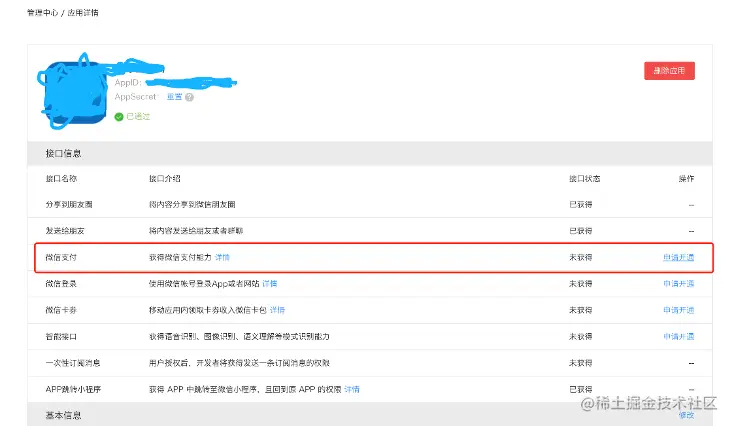Click the red 删除应用 button
Image resolution: width=732 pixels, height=426 pixels.
tap(669, 71)
